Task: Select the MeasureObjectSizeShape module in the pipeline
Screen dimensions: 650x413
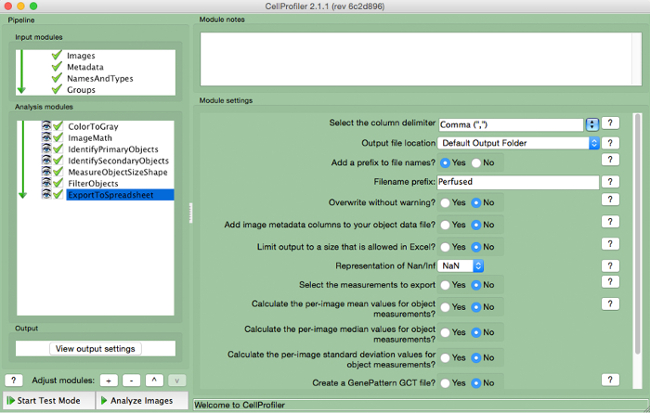Action: click(x=117, y=172)
